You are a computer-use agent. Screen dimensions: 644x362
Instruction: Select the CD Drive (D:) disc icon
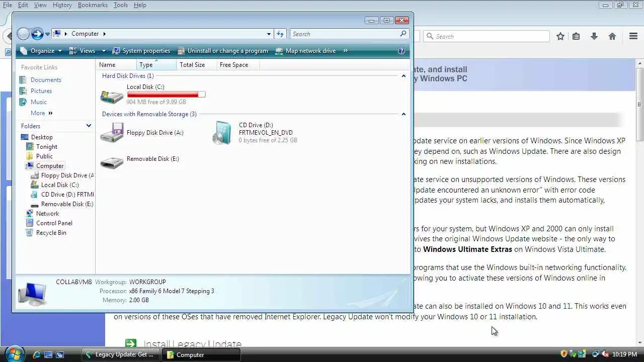click(x=222, y=133)
